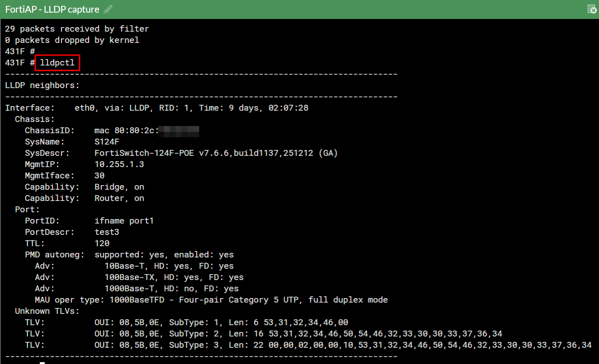Place cursor at terminal prompt at bottom
Viewport: 599px width, 364px height.
point(42,362)
